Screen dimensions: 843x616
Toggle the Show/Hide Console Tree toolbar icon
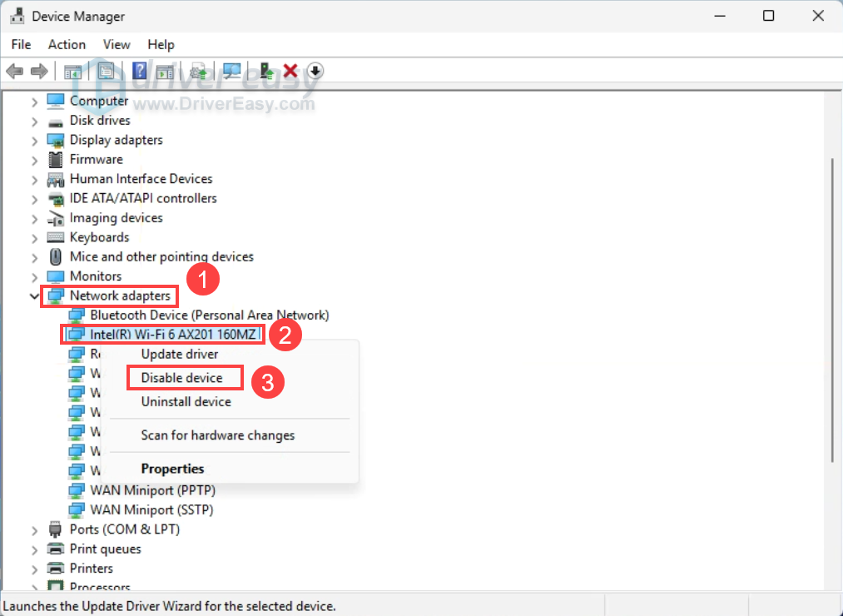[72, 71]
